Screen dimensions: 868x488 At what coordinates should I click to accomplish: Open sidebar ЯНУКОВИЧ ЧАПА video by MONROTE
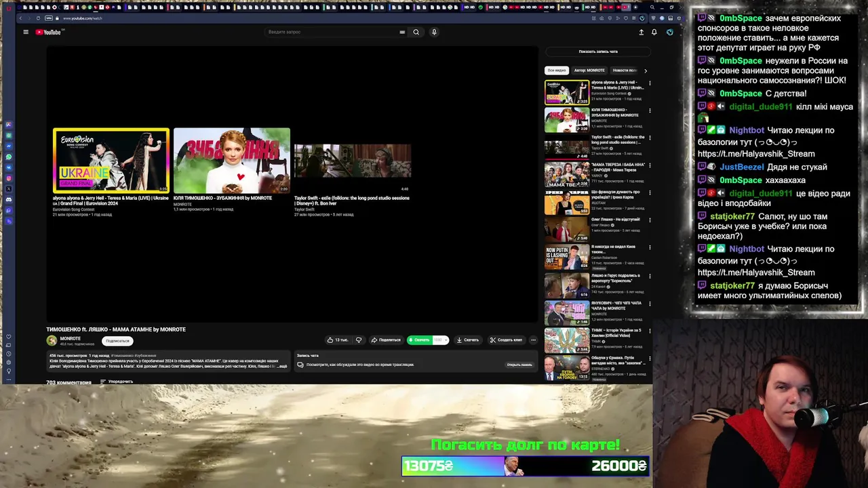[567, 313]
